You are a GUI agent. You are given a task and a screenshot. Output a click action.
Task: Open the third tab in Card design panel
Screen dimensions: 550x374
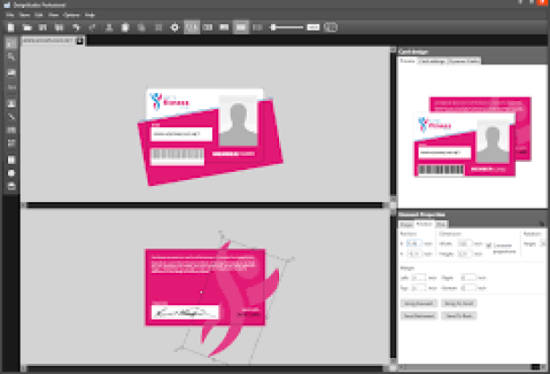pyautogui.click(x=464, y=61)
